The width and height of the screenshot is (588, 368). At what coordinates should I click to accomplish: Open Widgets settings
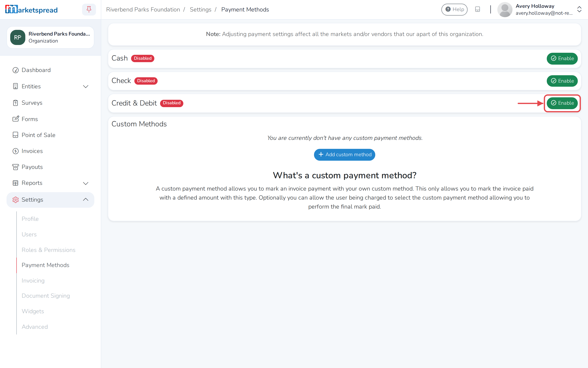[x=33, y=311]
